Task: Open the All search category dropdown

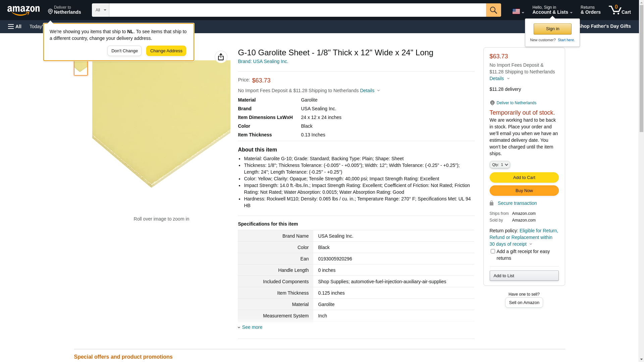Action: [100, 10]
